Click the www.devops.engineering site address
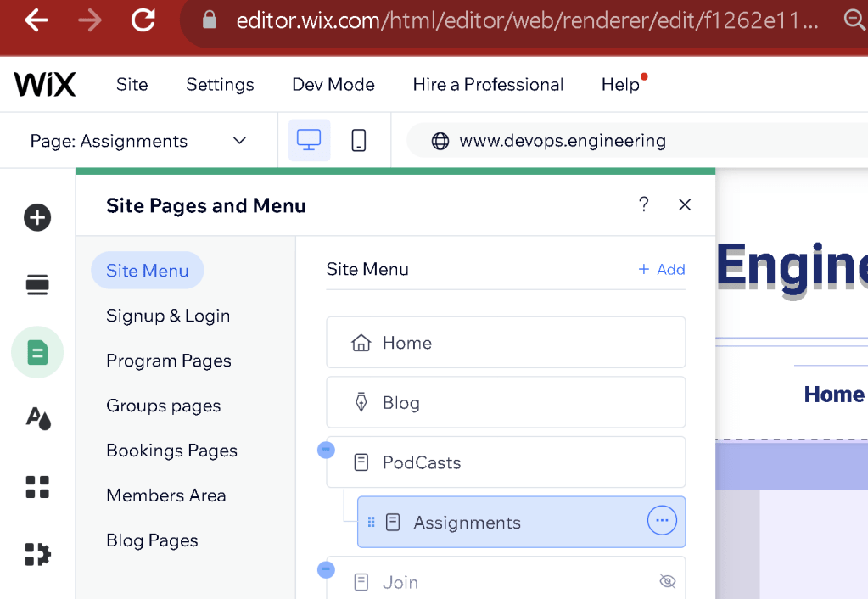 click(563, 141)
